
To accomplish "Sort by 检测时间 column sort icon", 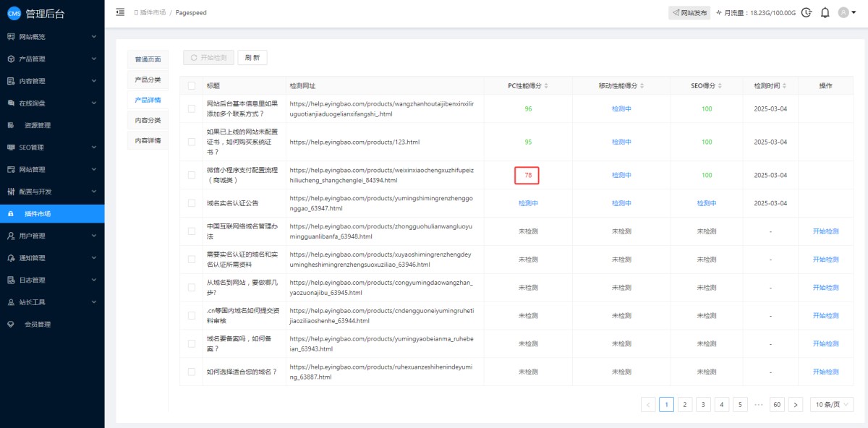I will pos(784,86).
